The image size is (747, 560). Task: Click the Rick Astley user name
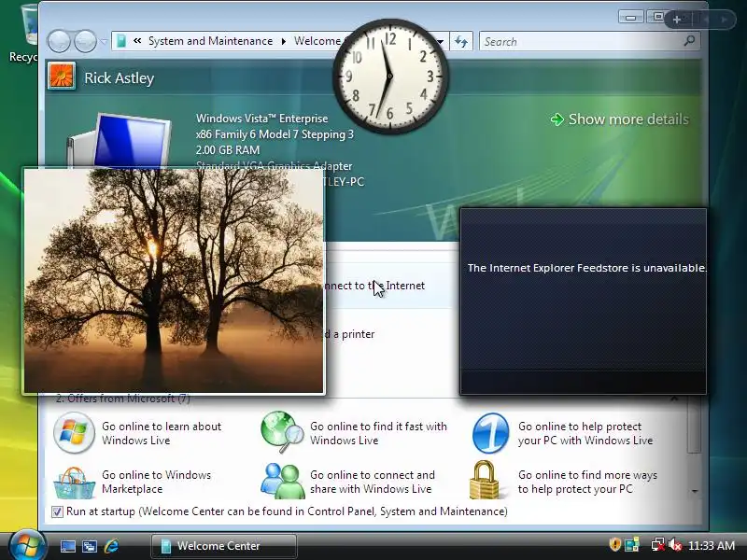point(120,78)
